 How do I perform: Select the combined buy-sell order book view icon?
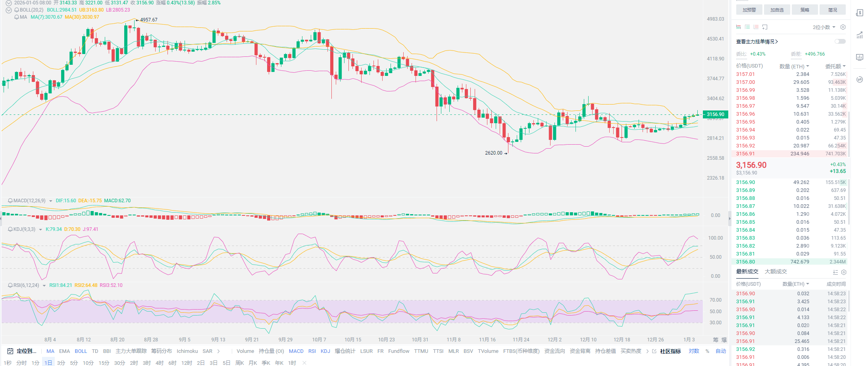[x=738, y=27]
